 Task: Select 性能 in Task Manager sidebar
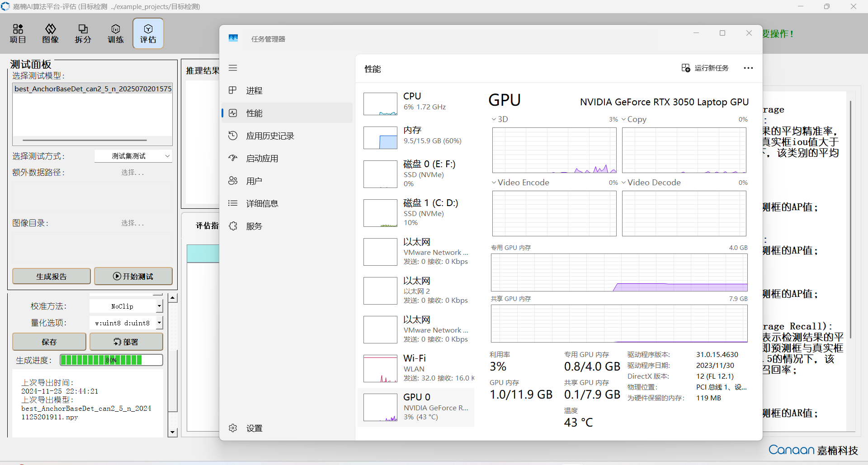[287, 113]
